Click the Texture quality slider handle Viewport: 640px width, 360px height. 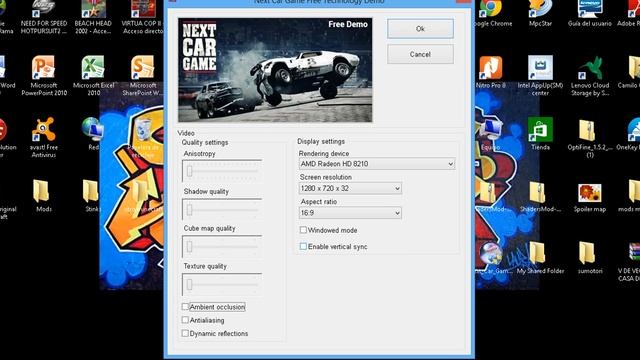point(189,284)
